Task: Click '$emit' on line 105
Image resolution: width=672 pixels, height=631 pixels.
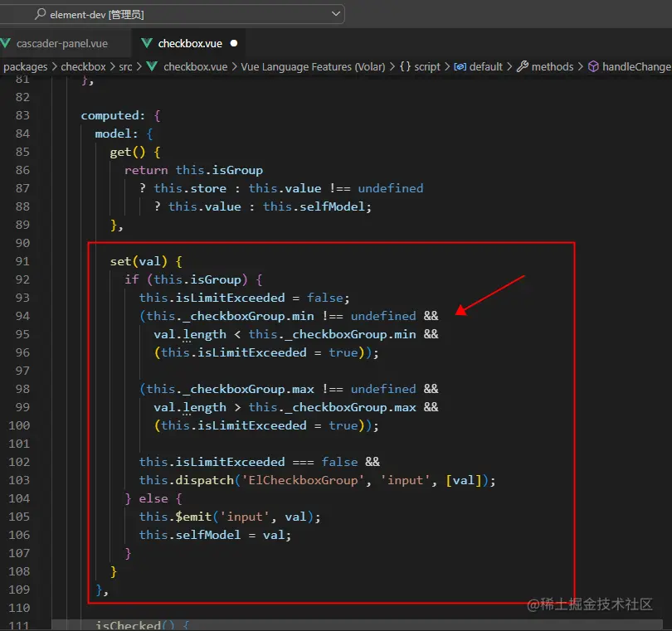Action: (193, 517)
